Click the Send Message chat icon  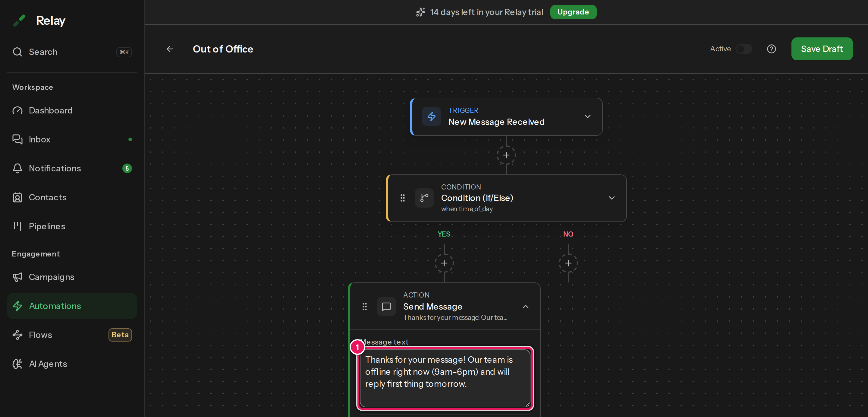386,307
